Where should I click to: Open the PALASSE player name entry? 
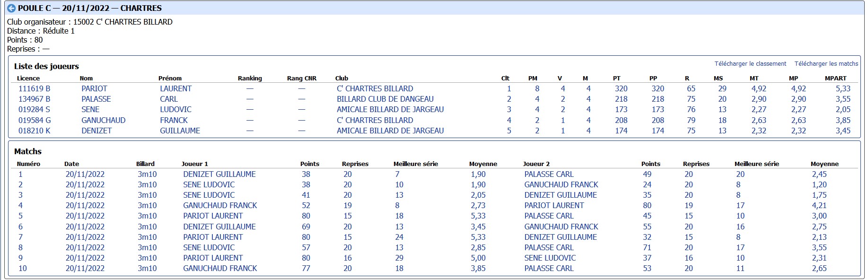point(96,99)
